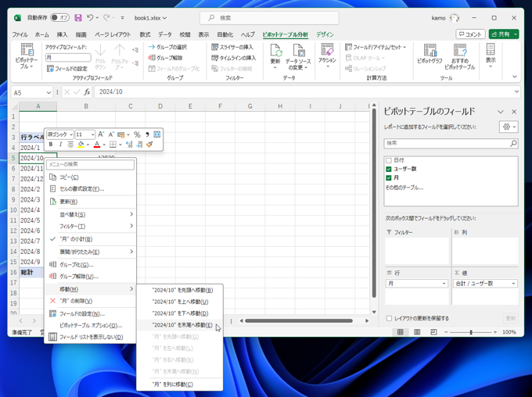This screenshot has width=532, height=397.
Task: Open the 月 row field dropdown
Action: pyautogui.click(x=444, y=284)
